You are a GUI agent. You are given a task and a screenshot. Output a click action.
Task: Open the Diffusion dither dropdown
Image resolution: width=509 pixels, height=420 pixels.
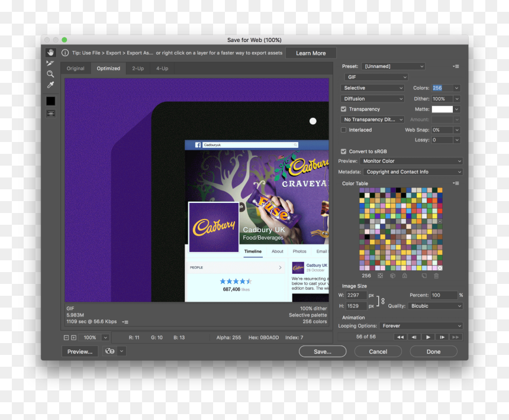372,99
